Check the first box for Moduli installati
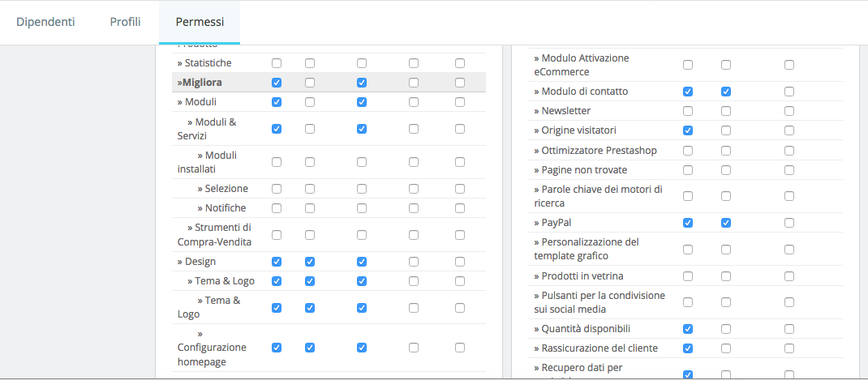This screenshot has height=380, width=868. pos(277,162)
